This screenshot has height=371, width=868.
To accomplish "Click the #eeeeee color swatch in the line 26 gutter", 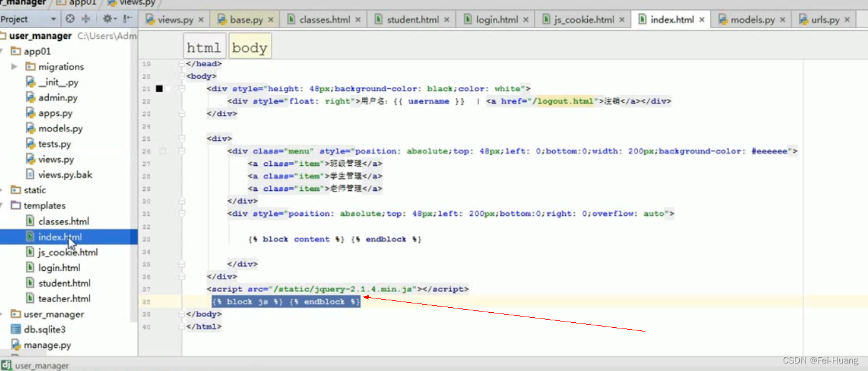I will tap(163, 151).
